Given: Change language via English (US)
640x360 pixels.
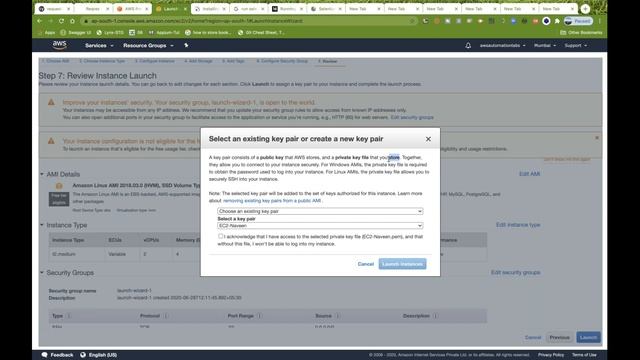Looking at the screenshot, I should point(98,355).
